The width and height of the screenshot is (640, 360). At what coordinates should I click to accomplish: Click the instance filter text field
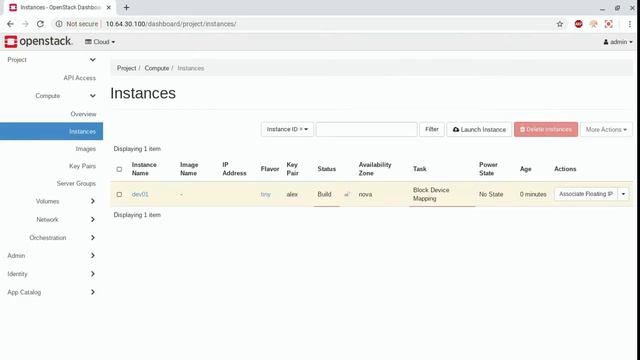pos(367,129)
